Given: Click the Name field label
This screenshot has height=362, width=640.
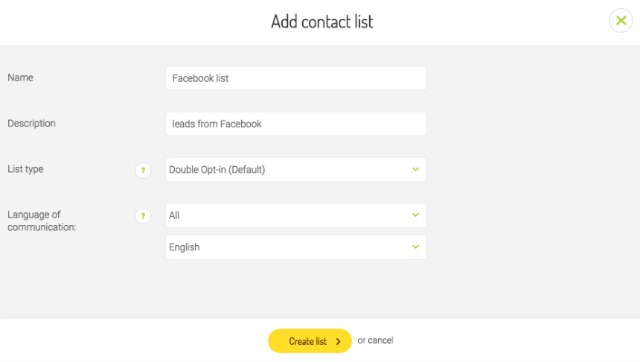Looking at the screenshot, I should click(x=20, y=78).
